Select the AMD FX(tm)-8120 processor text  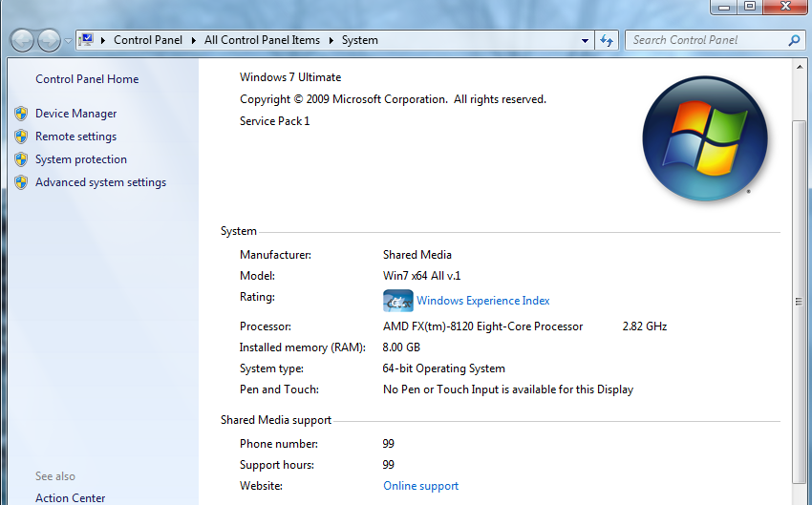(482, 326)
